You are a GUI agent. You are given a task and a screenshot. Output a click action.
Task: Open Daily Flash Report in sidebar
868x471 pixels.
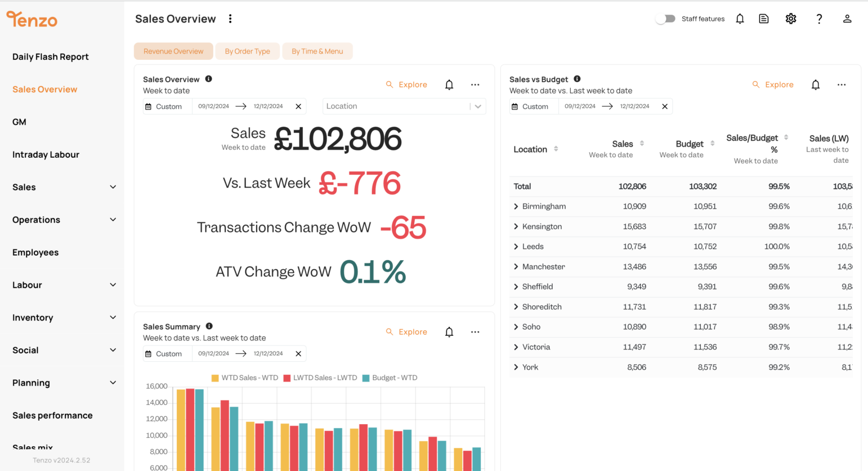pos(50,57)
